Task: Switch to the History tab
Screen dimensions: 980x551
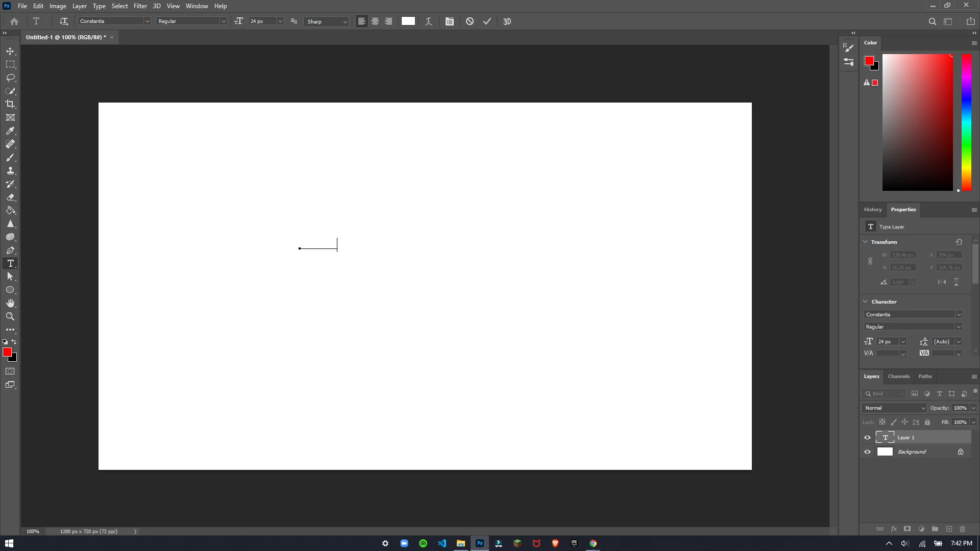Action: tap(872, 210)
